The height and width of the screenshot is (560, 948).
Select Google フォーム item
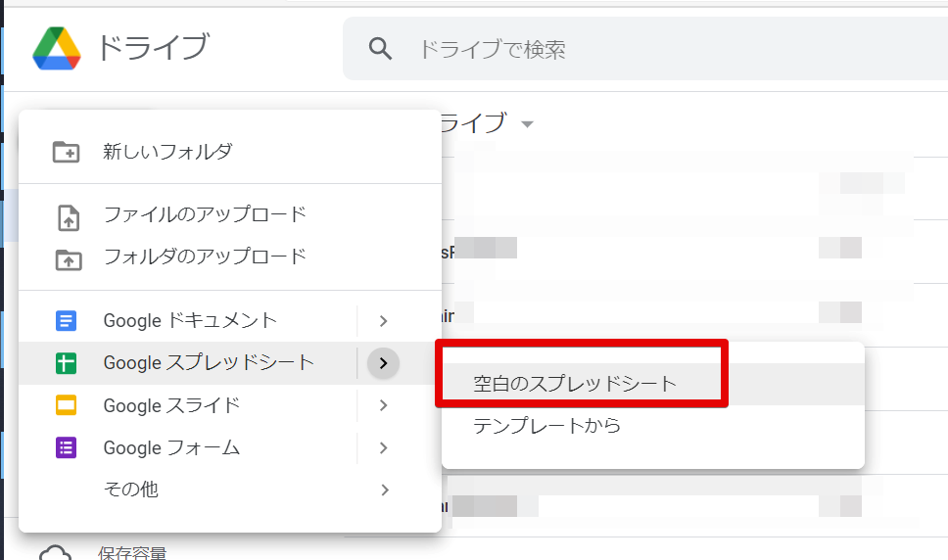click(x=171, y=447)
